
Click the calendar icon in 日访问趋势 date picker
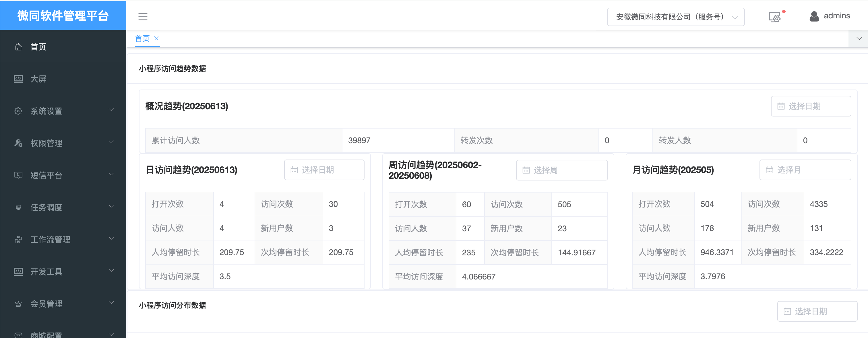[x=294, y=170]
